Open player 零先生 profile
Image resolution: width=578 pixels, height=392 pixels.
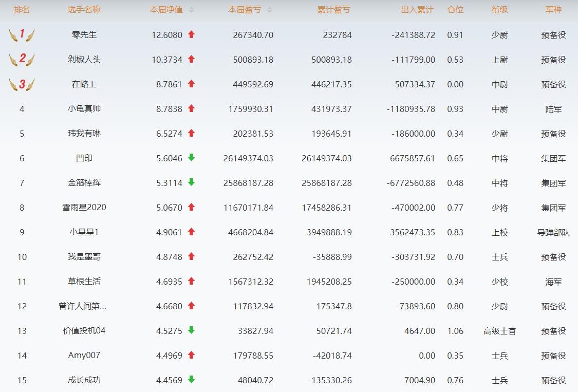(84, 35)
